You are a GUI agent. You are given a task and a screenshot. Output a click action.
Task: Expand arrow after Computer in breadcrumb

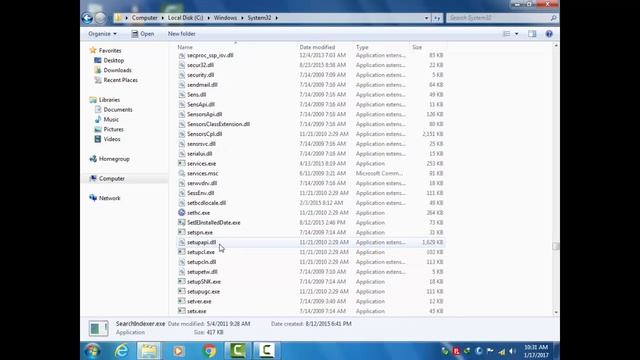point(162,18)
